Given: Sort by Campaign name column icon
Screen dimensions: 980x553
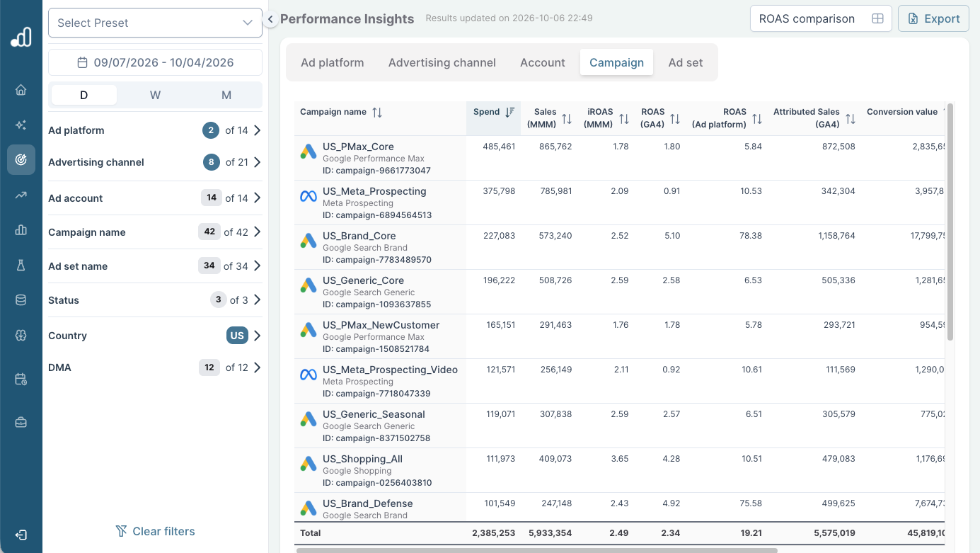Looking at the screenshot, I should tap(377, 113).
